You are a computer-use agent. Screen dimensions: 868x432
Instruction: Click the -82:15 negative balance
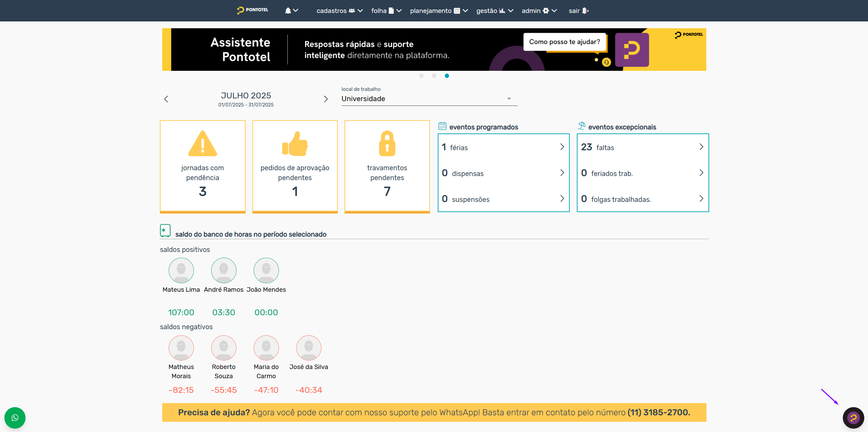(x=181, y=390)
